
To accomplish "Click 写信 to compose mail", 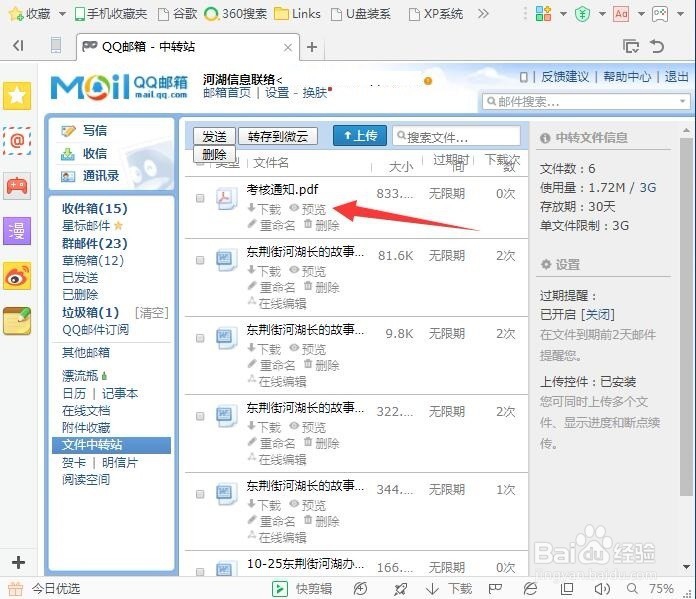I will coord(94,131).
